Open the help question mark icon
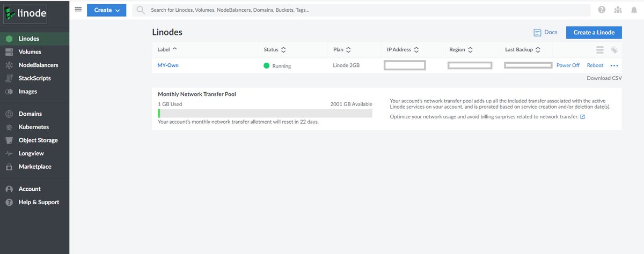The height and width of the screenshot is (254, 644). tap(602, 10)
